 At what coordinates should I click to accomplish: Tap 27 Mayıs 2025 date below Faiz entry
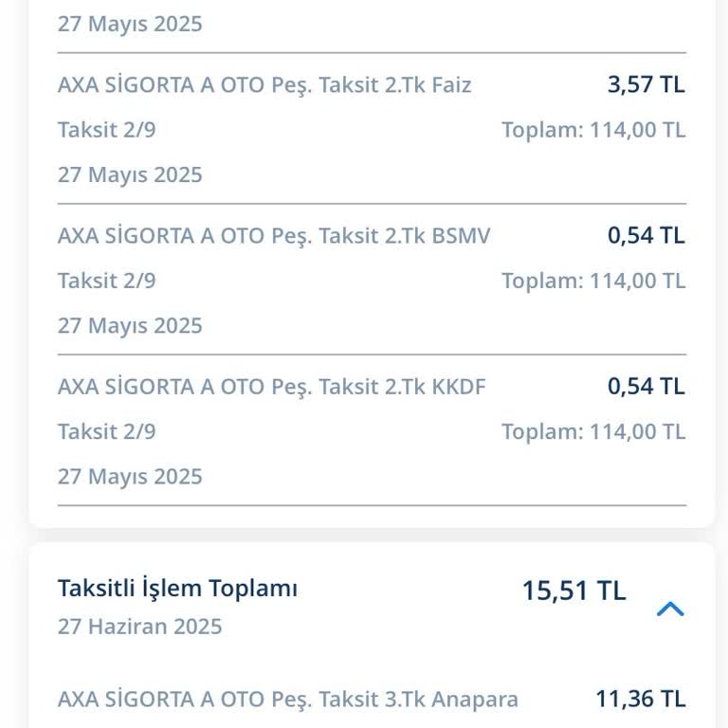pyautogui.click(x=130, y=174)
